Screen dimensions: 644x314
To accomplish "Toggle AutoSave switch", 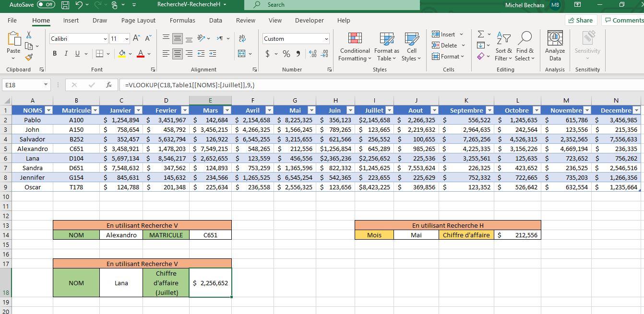I will click(x=46, y=5).
